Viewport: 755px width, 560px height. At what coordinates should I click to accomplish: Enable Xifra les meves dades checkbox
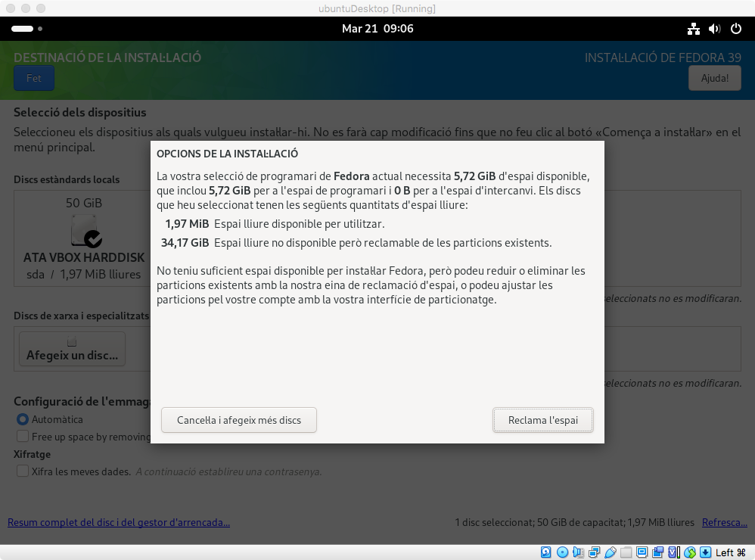[x=23, y=471]
